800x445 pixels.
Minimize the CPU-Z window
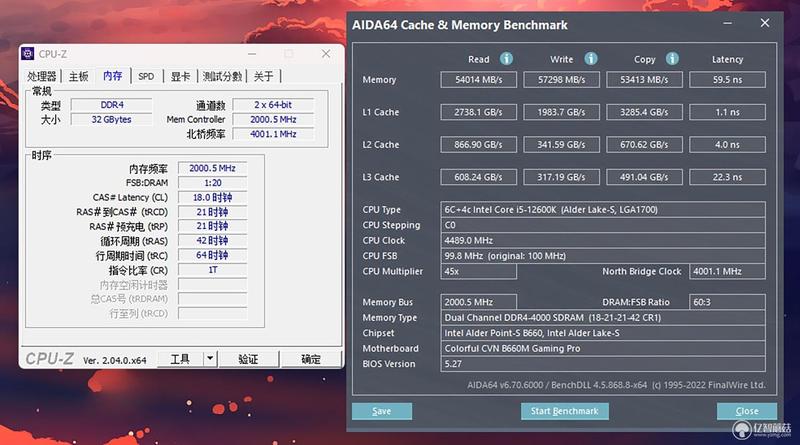(252, 54)
